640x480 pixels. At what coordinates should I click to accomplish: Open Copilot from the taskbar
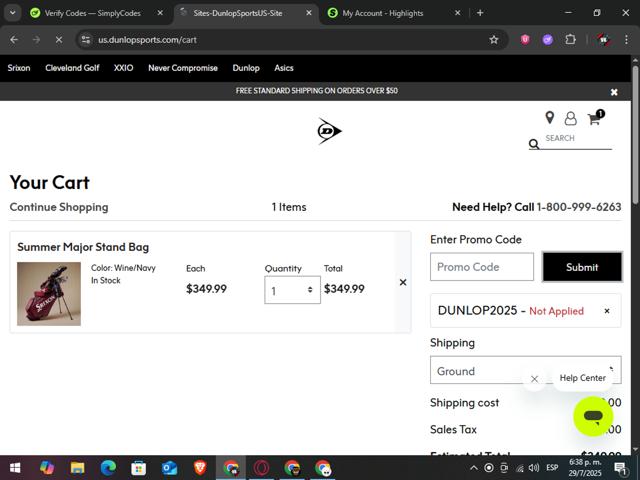click(x=47, y=468)
